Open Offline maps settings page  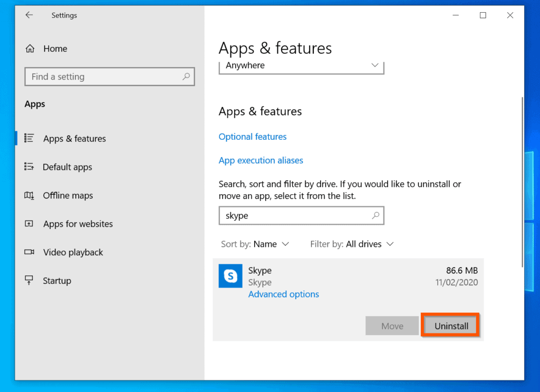point(68,195)
